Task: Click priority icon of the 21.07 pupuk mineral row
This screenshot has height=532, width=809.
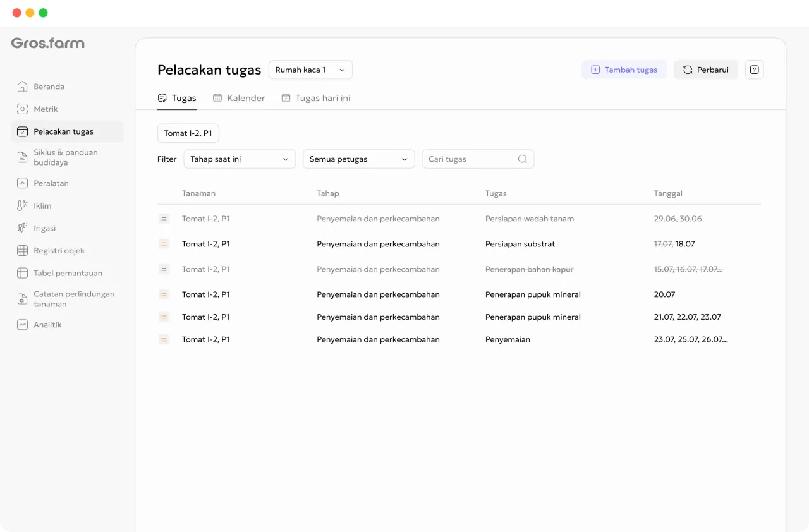Action: coord(164,317)
